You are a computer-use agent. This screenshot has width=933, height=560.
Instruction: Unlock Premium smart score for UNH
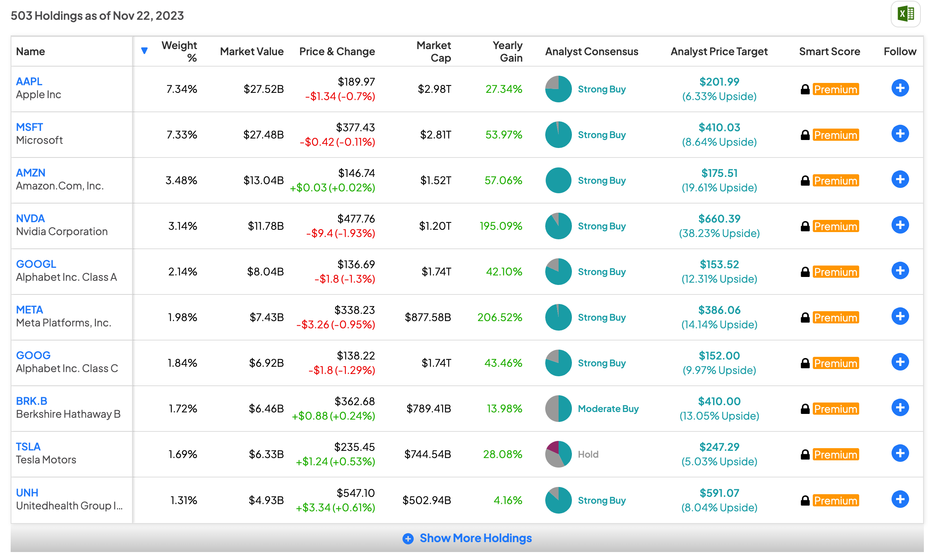coord(836,501)
